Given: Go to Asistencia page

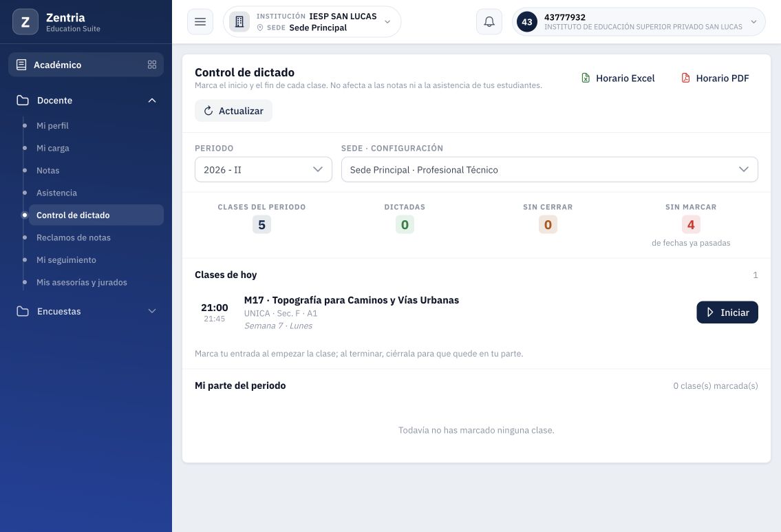Looking at the screenshot, I should 57,193.
